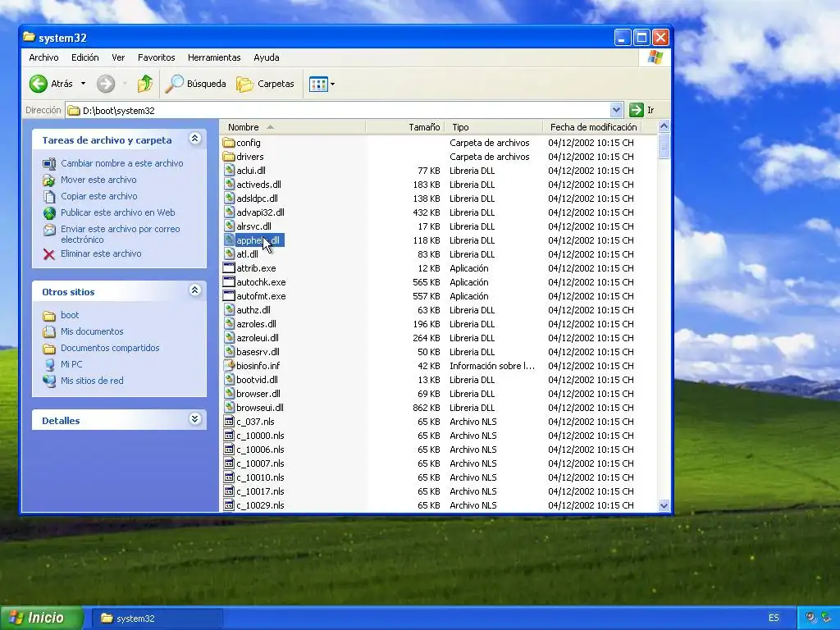Image resolution: width=840 pixels, height=630 pixels.
Task: Click Copiar este archivo
Action: pos(99,196)
